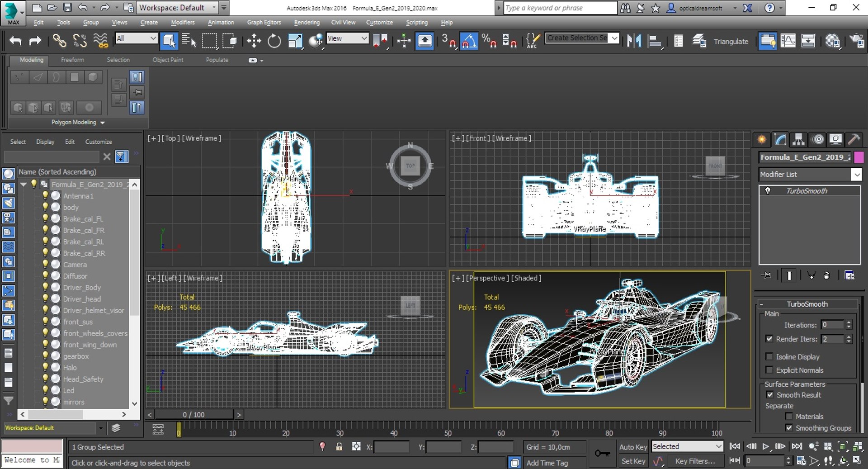Open the Rendering menu

point(307,22)
